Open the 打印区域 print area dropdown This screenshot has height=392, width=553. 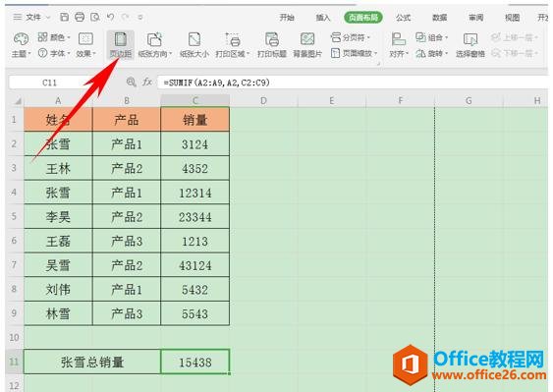pos(233,45)
